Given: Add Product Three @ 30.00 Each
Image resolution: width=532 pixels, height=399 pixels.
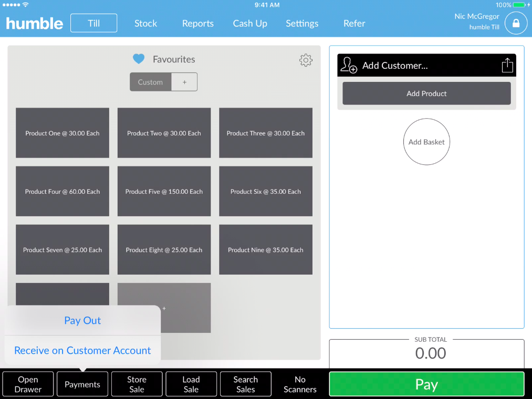Looking at the screenshot, I should (x=266, y=133).
